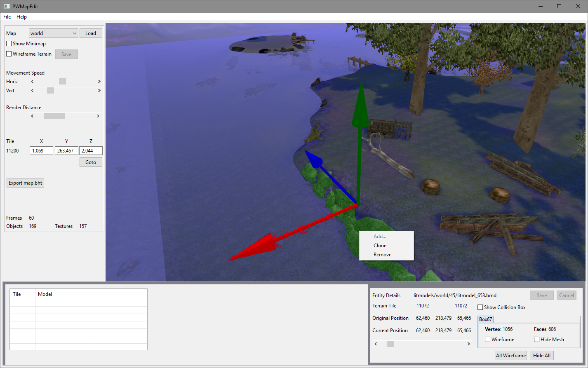Click Vertex count 1056
The width and height of the screenshot is (588, 368).
coord(508,329)
